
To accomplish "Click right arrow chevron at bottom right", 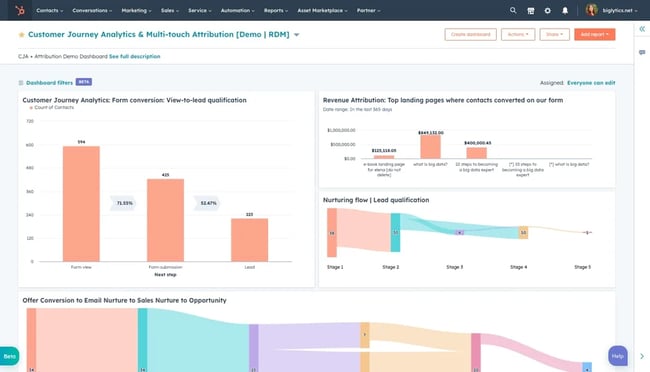I will (x=642, y=356).
